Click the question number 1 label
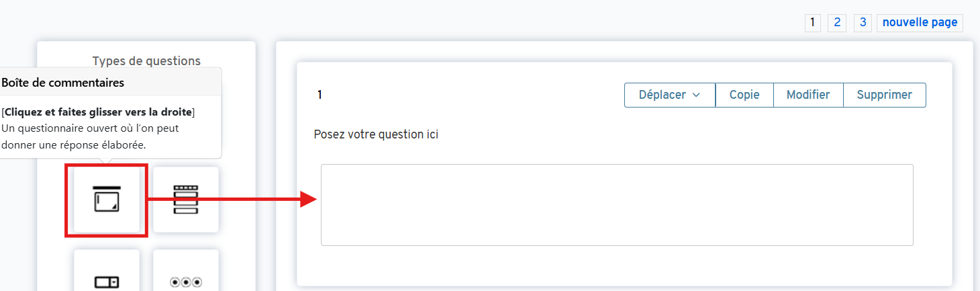980x291 pixels. 320,95
